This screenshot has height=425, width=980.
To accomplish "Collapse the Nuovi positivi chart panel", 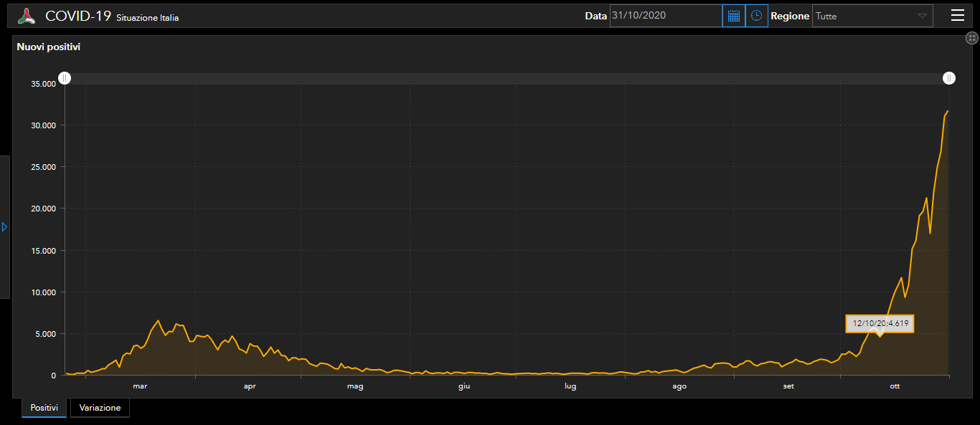I will (x=972, y=39).
